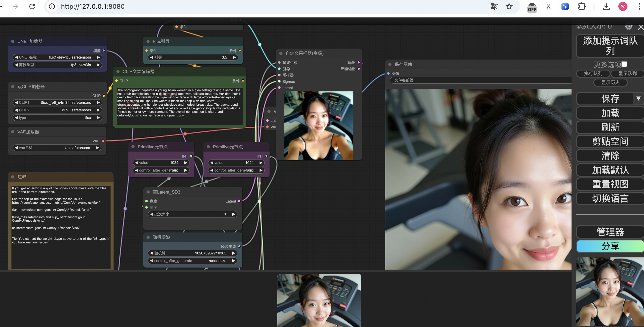644x327 pixels.
Task: Increase 引导 value with right arrow
Action: click(x=234, y=57)
